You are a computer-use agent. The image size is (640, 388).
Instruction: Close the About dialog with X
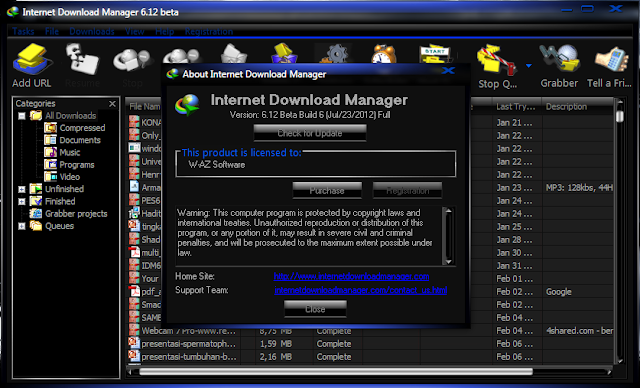[448, 71]
